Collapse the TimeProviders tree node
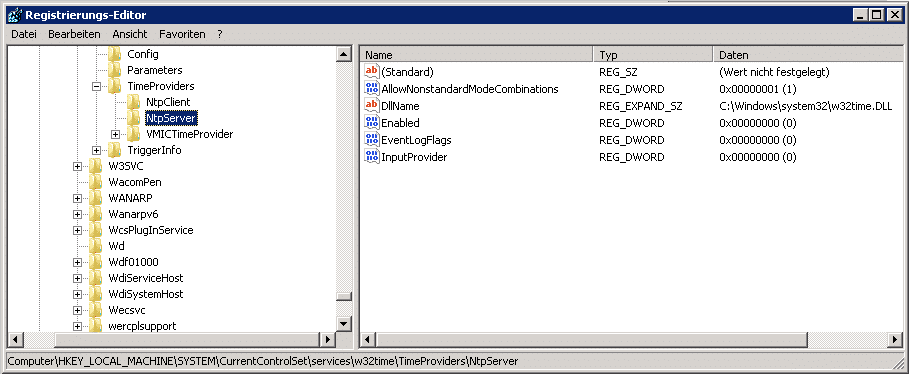Image resolution: width=909 pixels, height=374 pixels. [96, 86]
